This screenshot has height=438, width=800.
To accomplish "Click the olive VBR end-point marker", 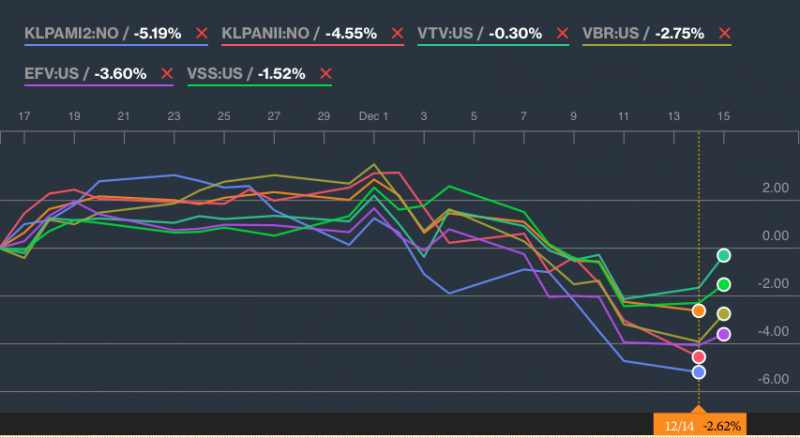I will (723, 314).
